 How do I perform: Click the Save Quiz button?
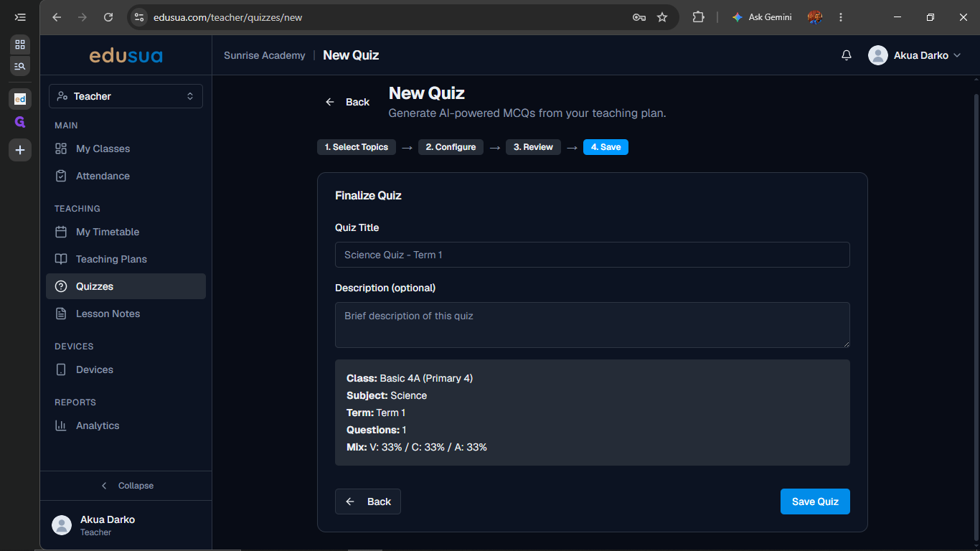pyautogui.click(x=815, y=501)
